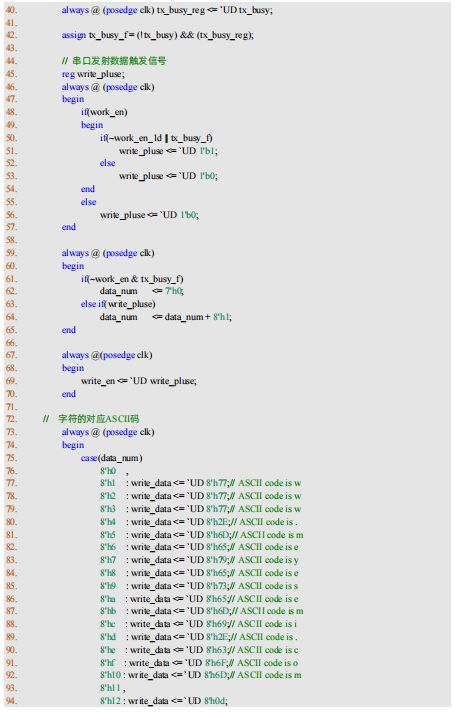Click the 'end' keyword on line 70
The height and width of the screenshot is (713, 455).
[69, 394]
